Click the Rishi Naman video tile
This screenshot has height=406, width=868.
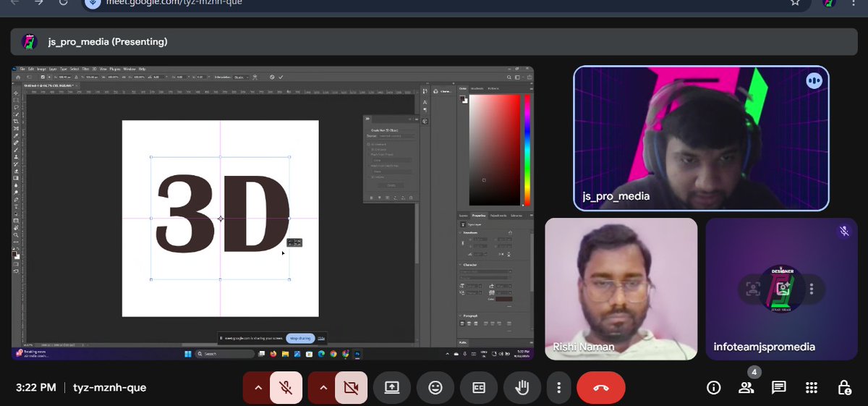tap(621, 289)
